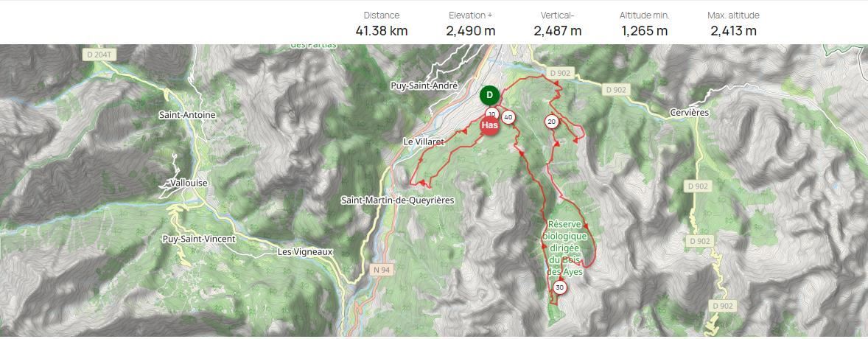Click the Puy-Saint-André label

coord(424,86)
